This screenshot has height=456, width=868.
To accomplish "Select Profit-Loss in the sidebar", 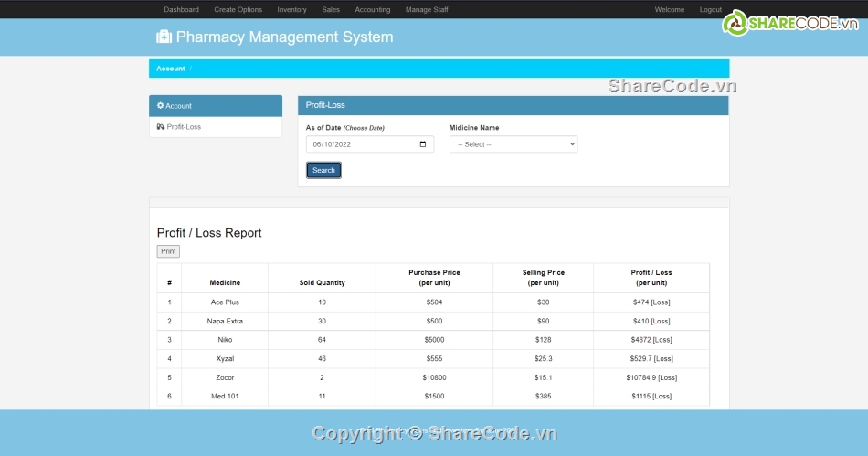I will click(x=184, y=127).
